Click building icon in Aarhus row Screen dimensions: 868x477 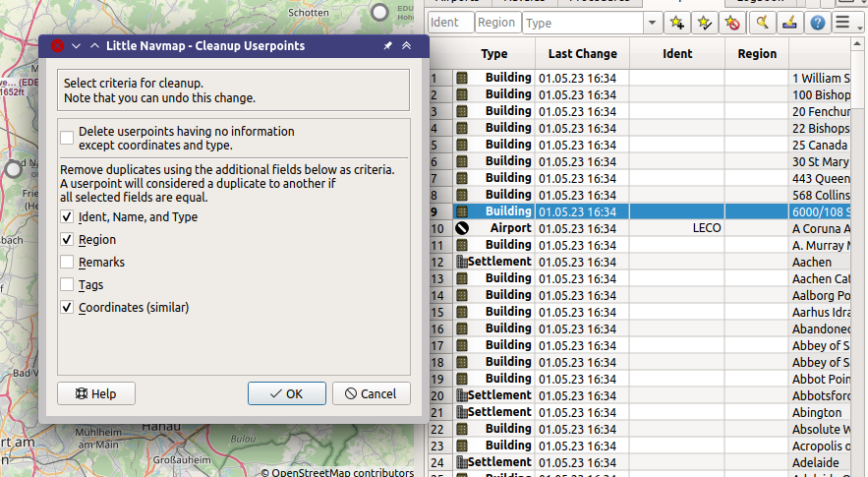tap(462, 312)
